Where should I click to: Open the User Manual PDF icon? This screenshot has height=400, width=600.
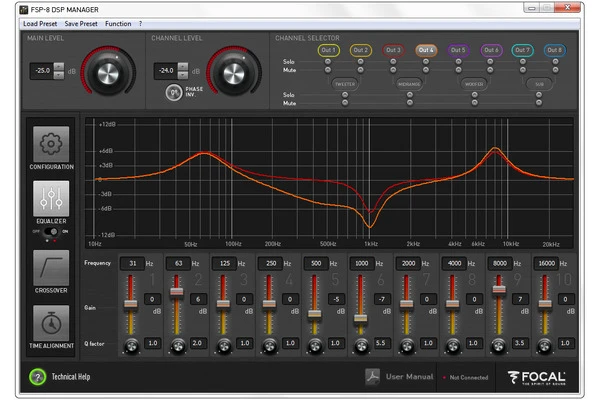372,377
